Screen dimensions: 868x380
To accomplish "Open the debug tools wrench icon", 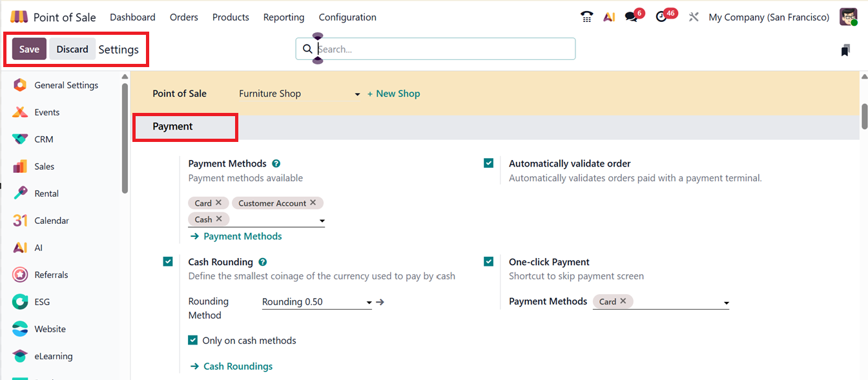I will 694,17.
